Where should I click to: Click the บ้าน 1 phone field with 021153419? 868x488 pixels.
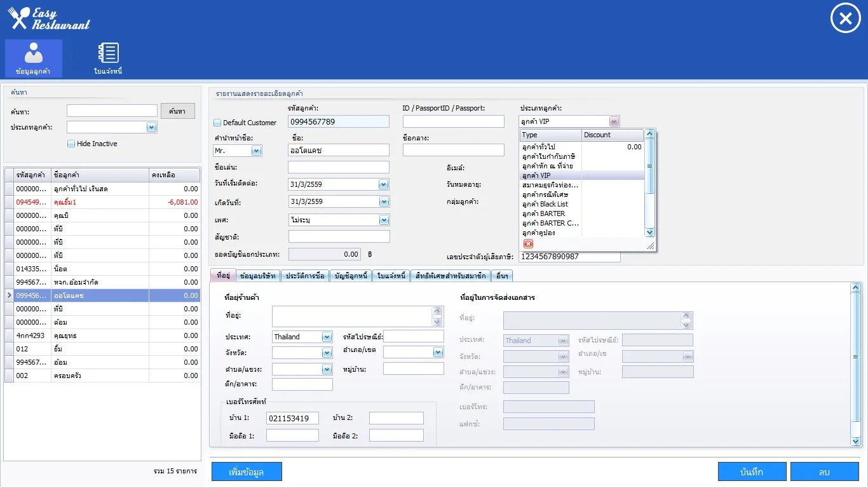(292, 418)
